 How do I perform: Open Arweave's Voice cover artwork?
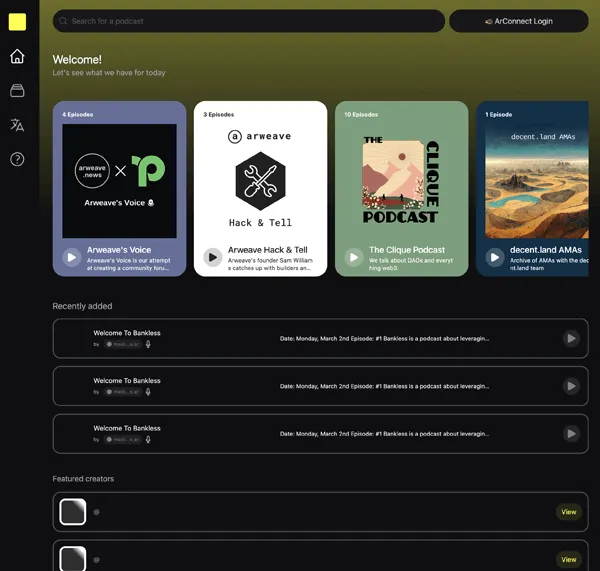[119, 181]
